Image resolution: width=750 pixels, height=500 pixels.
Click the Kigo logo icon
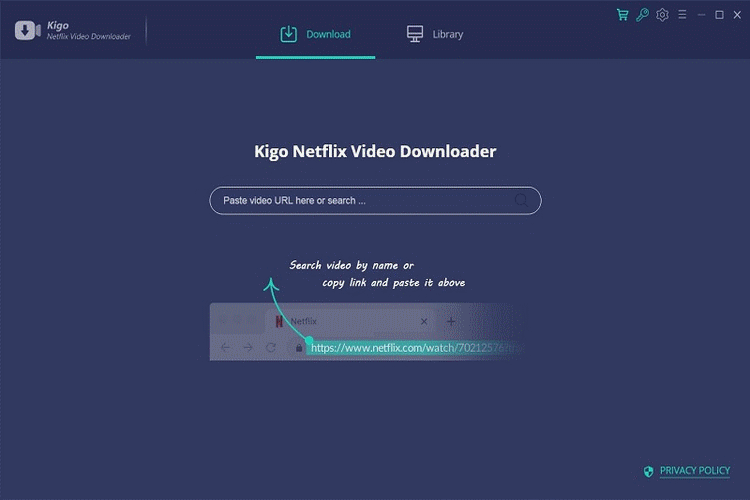28,31
